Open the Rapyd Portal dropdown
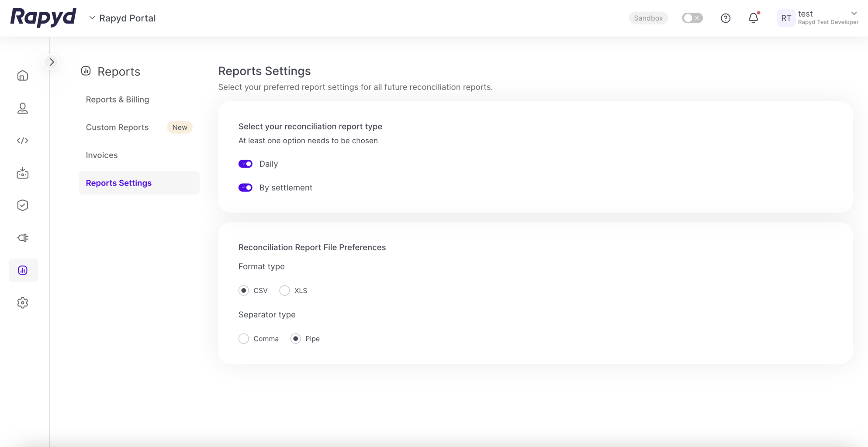This screenshot has width=868, height=447. [x=123, y=18]
